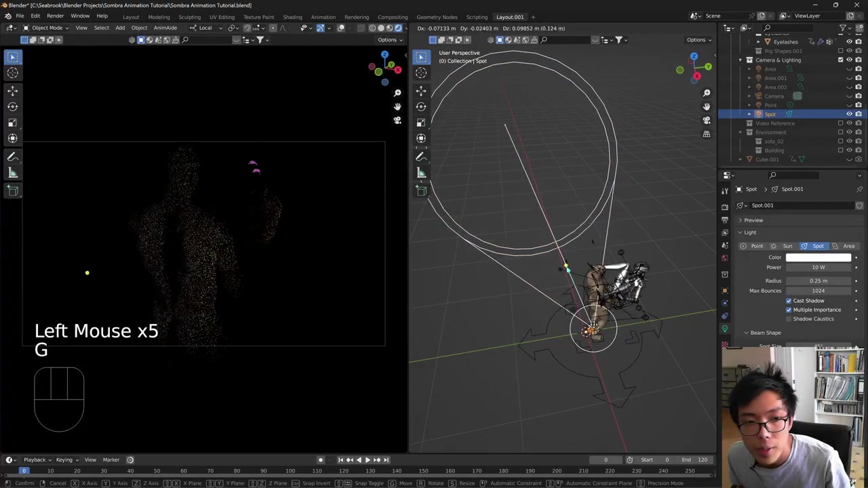Open the Object Data light properties tab
This screenshot has height=488, width=868.
click(725, 329)
